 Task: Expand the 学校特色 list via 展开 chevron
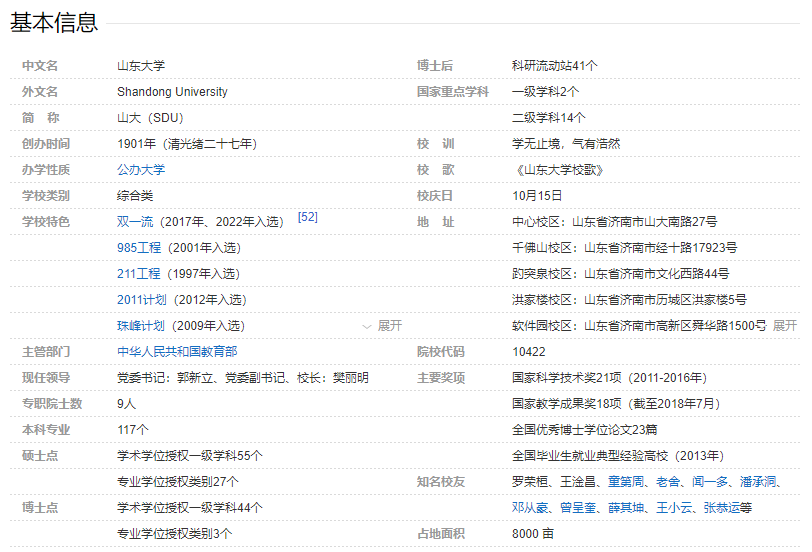click(382, 326)
